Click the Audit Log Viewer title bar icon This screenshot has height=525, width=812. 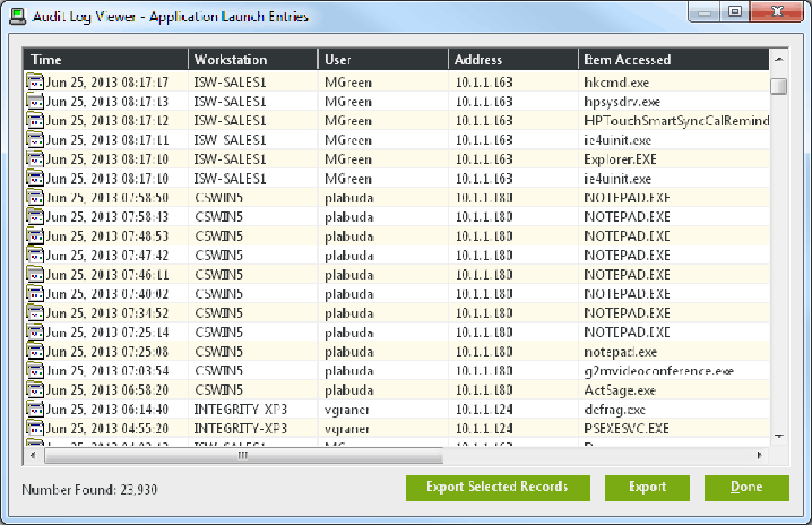pos(18,16)
